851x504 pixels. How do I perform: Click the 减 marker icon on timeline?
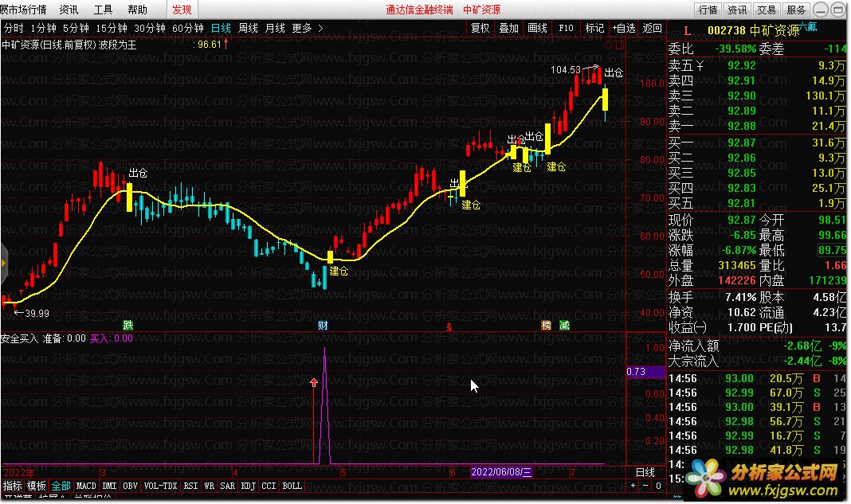click(x=564, y=326)
